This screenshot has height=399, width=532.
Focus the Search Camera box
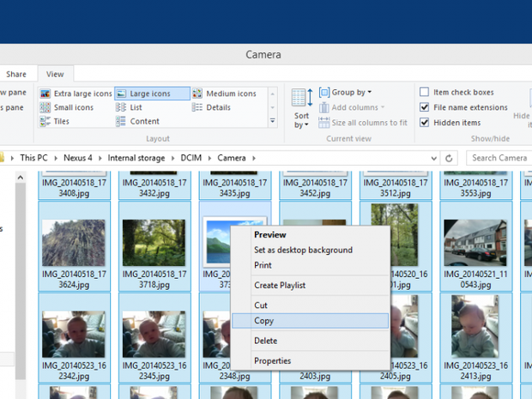[x=499, y=158]
